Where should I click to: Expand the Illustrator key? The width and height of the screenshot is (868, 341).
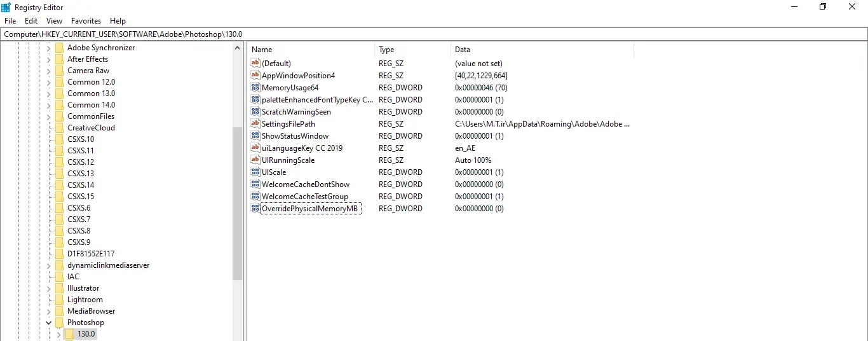pos(48,288)
